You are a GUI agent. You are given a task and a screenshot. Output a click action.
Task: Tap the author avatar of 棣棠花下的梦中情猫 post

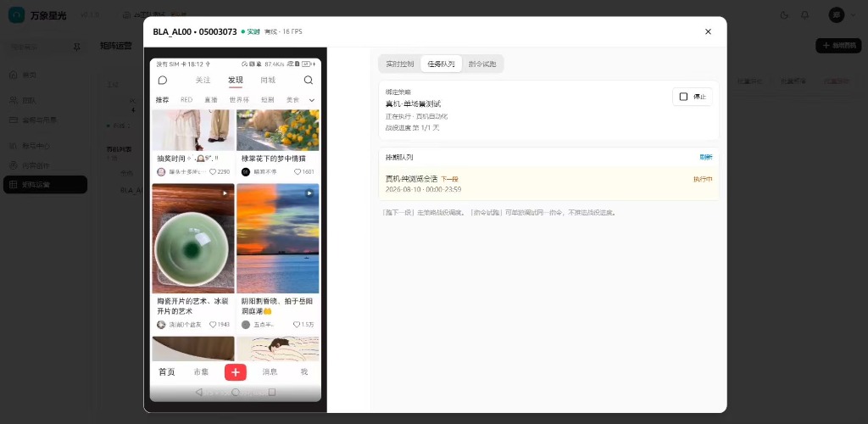[246, 172]
